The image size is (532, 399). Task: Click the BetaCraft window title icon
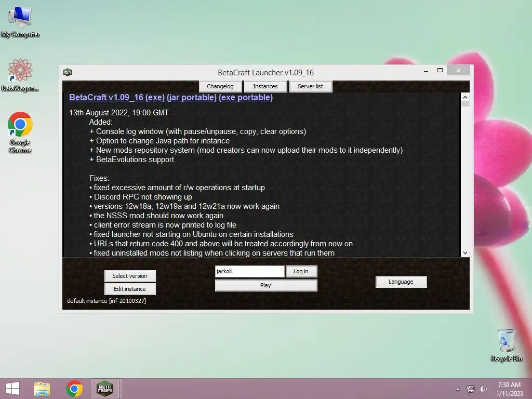[x=68, y=72]
